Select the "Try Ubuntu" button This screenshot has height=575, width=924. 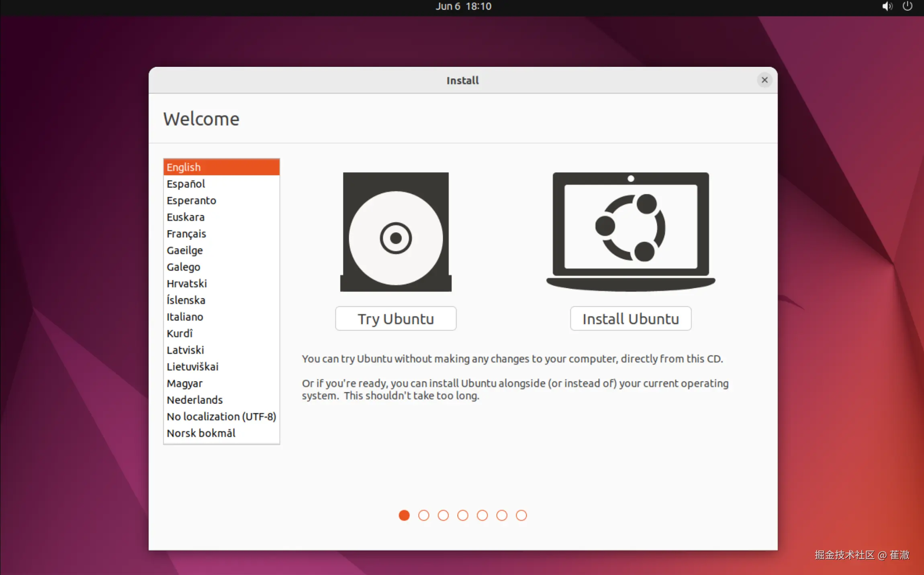pos(395,318)
